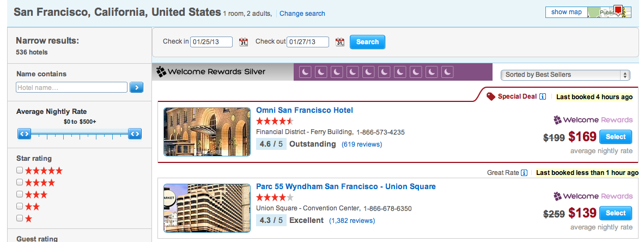The height and width of the screenshot is (242, 644).
Task: Click the Special Deal info icon
Action: (x=543, y=96)
